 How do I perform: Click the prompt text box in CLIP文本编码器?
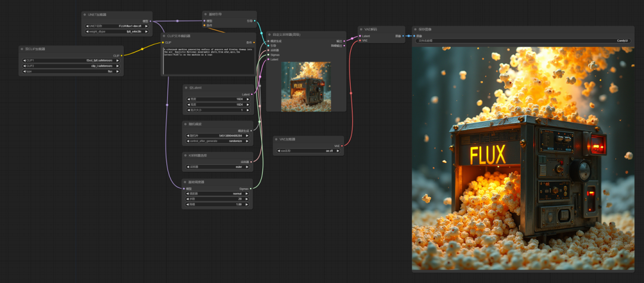pos(208,61)
